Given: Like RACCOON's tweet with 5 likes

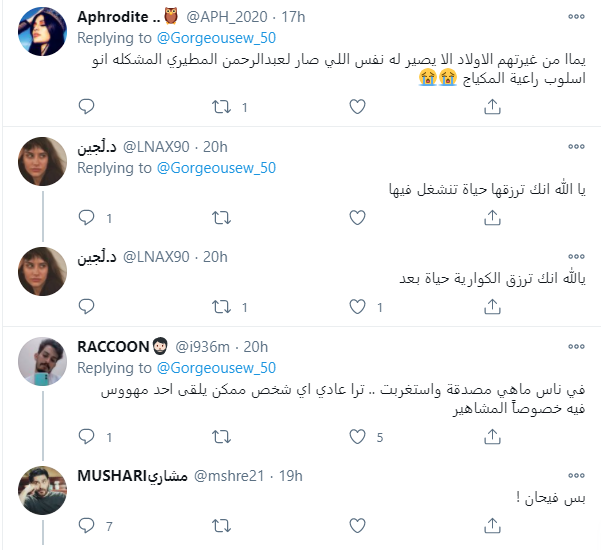Looking at the screenshot, I should [x=356, y=437].
